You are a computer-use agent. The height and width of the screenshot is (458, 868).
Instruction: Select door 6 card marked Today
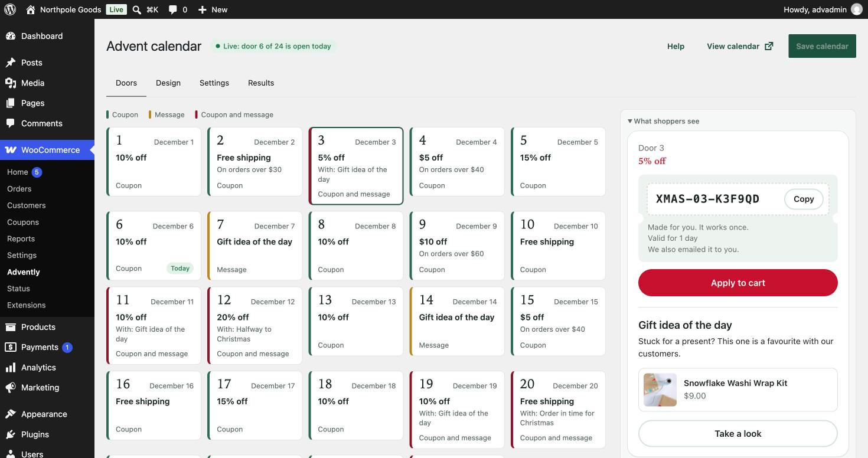click(154, 246)
